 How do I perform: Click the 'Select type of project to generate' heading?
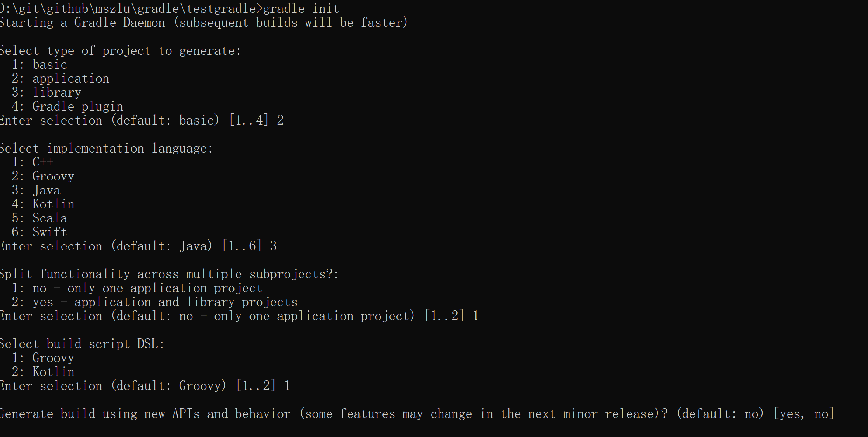tap(120, 51)
